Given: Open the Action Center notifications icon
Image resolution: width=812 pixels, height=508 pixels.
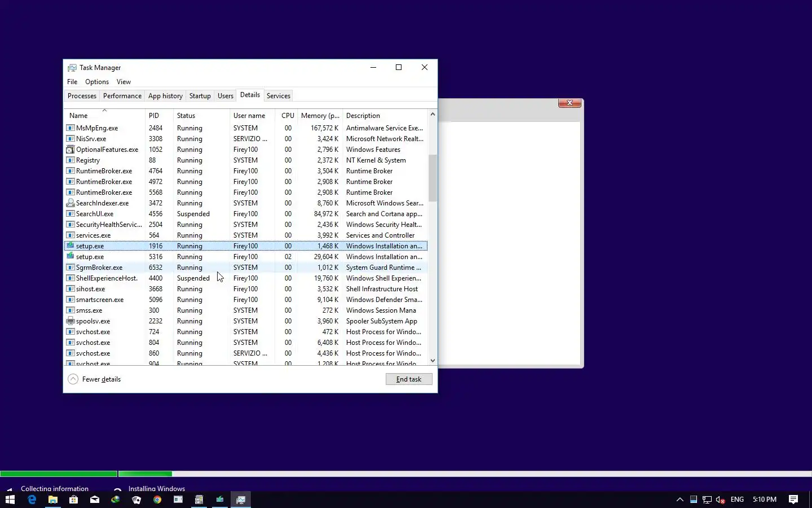Looking at the screenshot, I should pos(793,500).
